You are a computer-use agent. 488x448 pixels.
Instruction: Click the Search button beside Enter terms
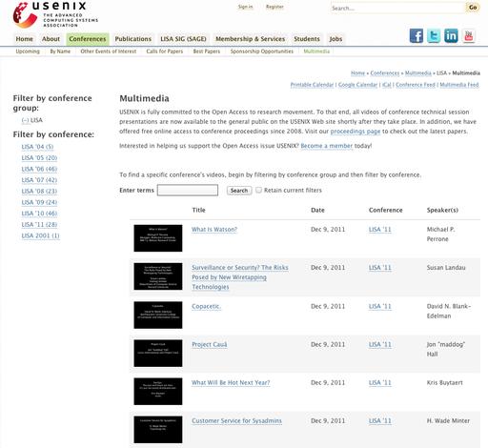239,191
